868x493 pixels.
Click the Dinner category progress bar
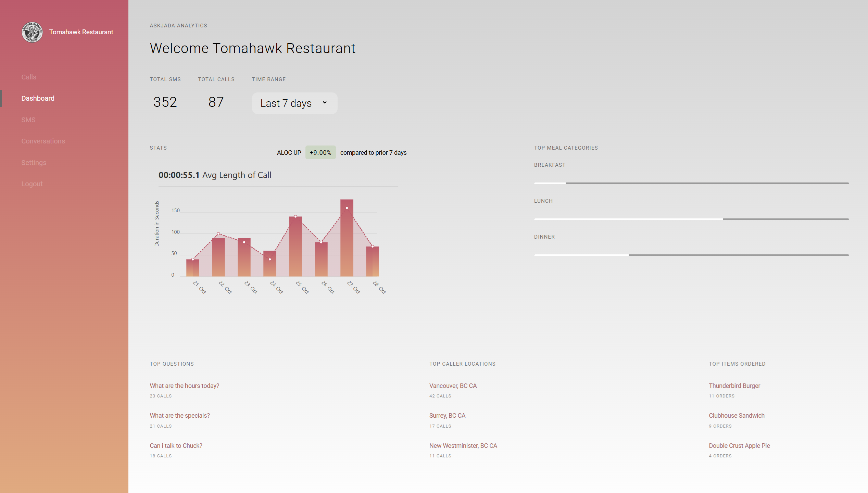691,255
